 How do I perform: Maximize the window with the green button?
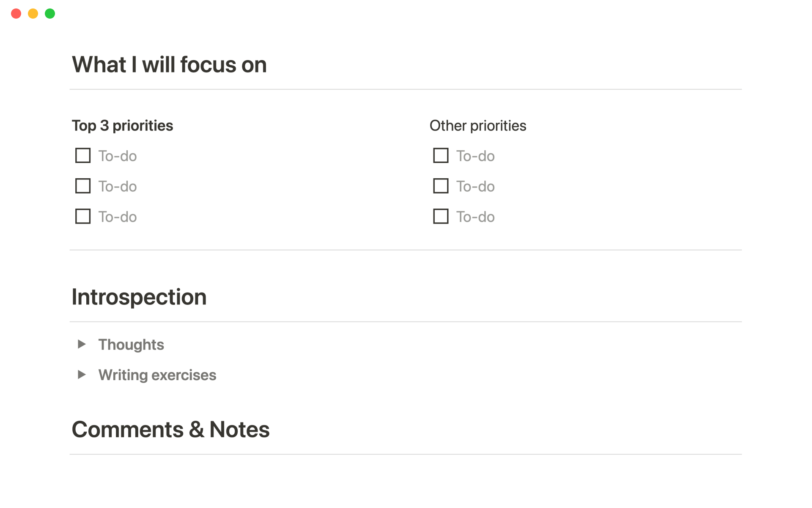tap(50, 14)
